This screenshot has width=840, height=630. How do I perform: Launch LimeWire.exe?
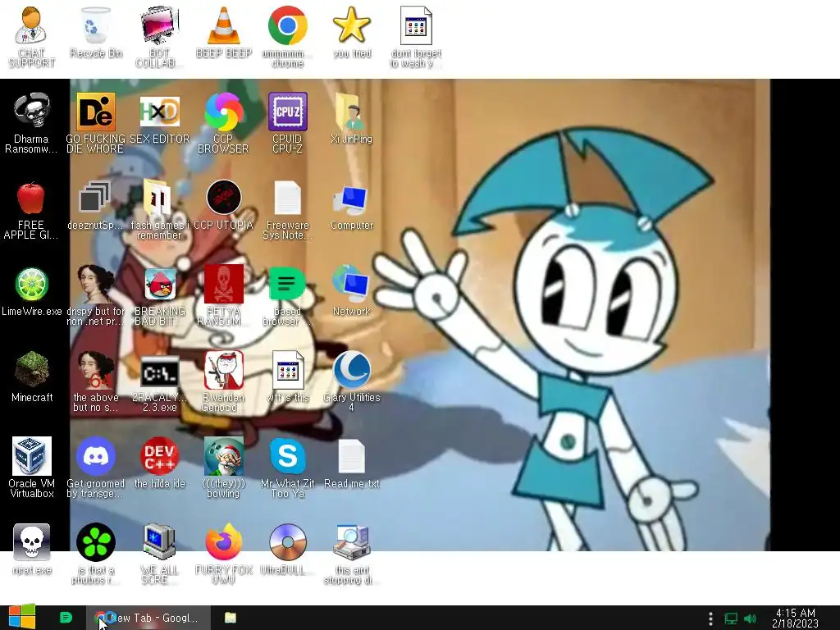click(x=32, y=291)
